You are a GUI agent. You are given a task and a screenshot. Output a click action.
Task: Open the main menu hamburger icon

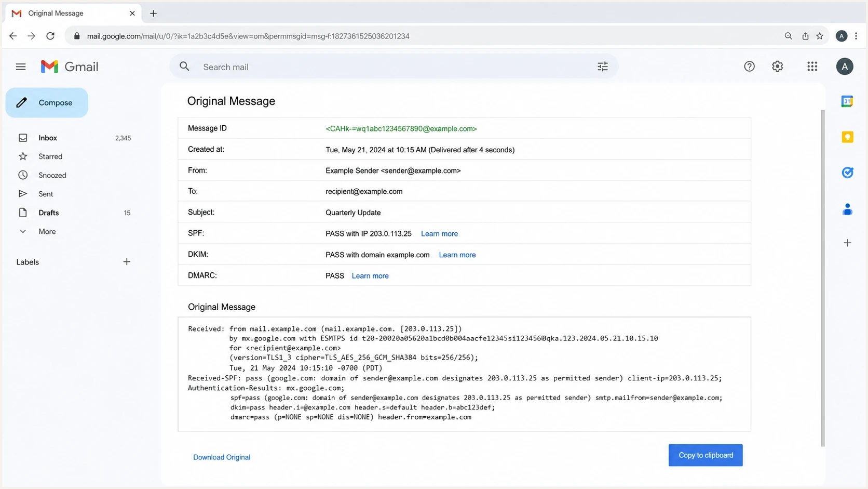coord(21,67)
